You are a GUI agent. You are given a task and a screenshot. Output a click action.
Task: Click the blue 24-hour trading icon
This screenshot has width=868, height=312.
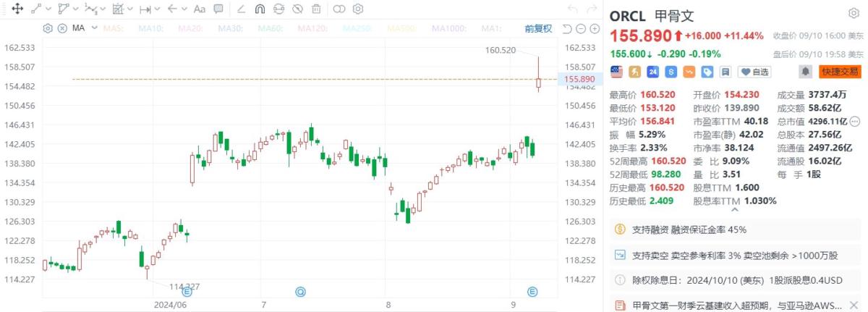653,72
